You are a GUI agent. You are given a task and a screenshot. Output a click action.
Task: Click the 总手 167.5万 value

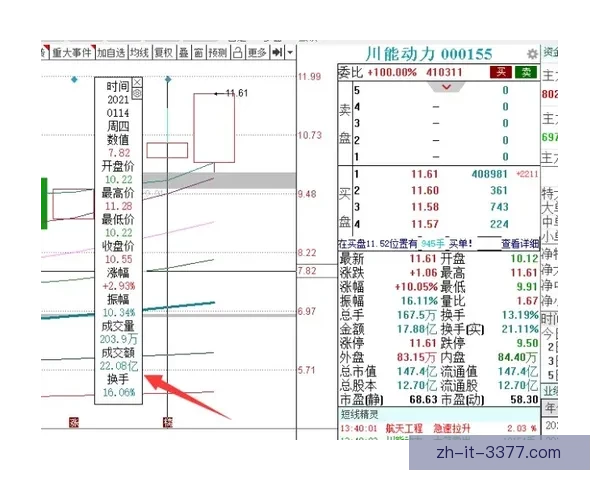coord(417,315)
